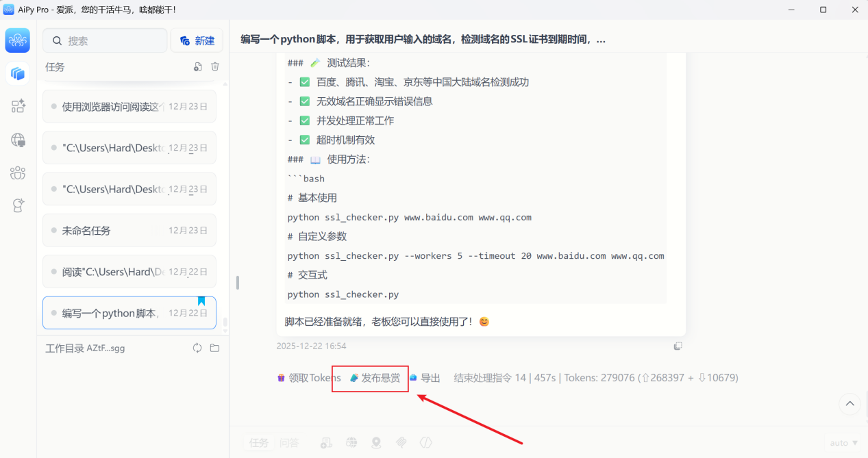This screenshot has height=458, width=868.
Task: Refresh the working directory
Action: point(197,348)
